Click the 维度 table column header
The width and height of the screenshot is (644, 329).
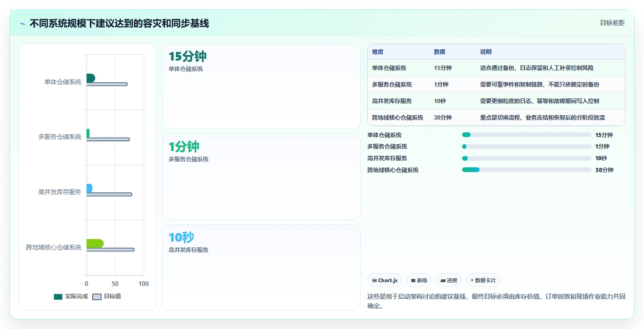pos(378,52)
